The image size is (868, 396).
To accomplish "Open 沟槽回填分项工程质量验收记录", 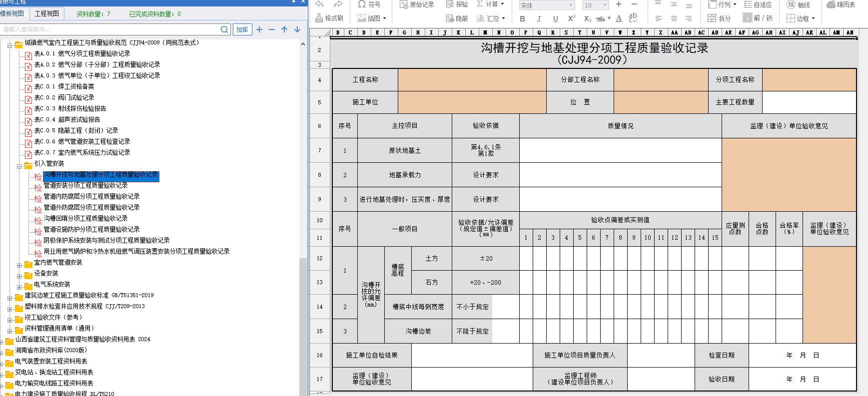I will (x=85, y=218).
